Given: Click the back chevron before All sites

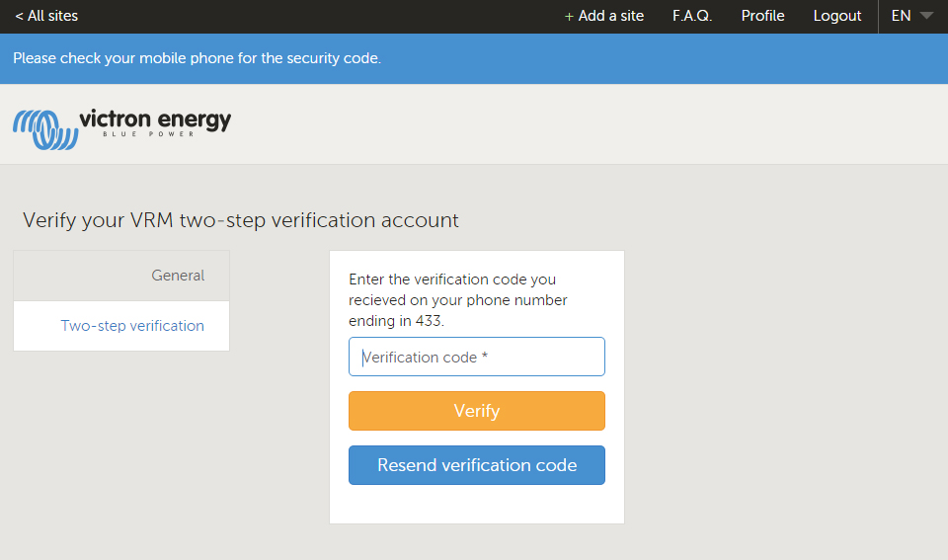Looking at the screenshot, I should (19, 16).
